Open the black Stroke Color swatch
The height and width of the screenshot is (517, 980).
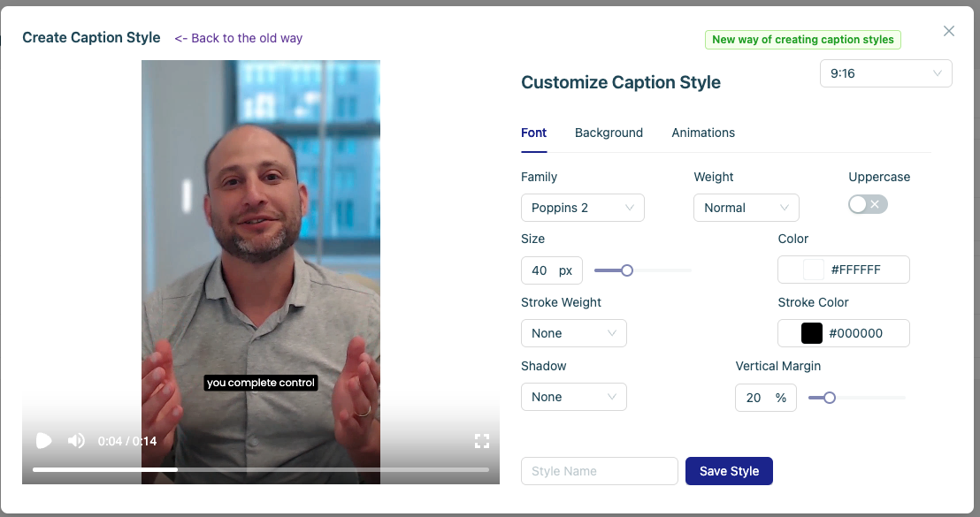tap(812, 333)
